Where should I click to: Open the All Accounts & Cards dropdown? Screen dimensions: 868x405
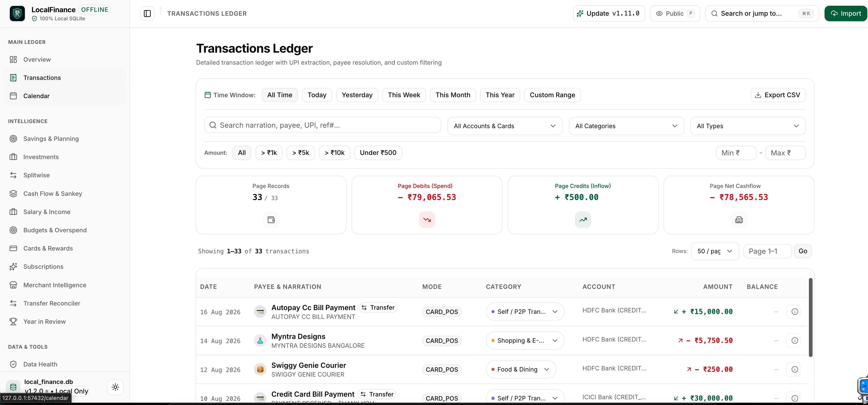tap(505, 126)
